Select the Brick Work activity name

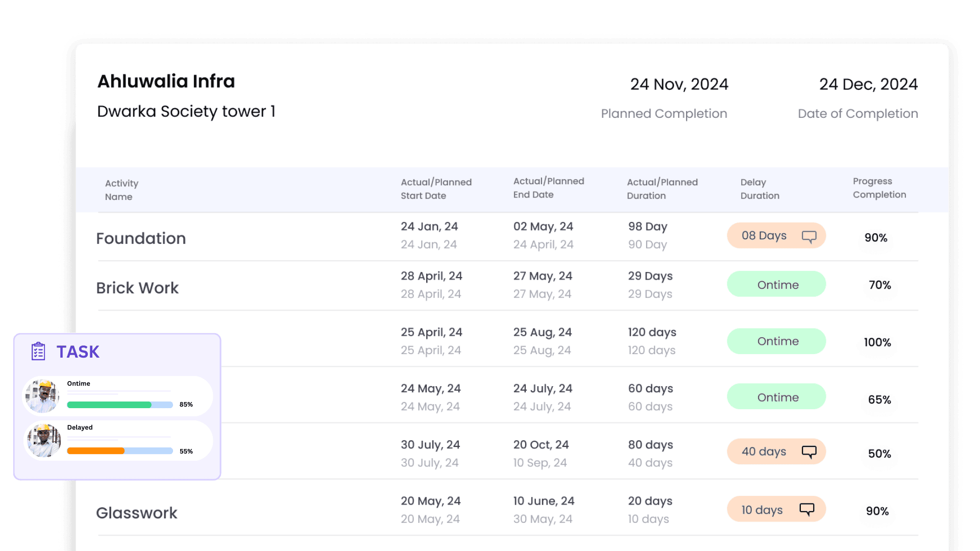click(x=137, y=288)
